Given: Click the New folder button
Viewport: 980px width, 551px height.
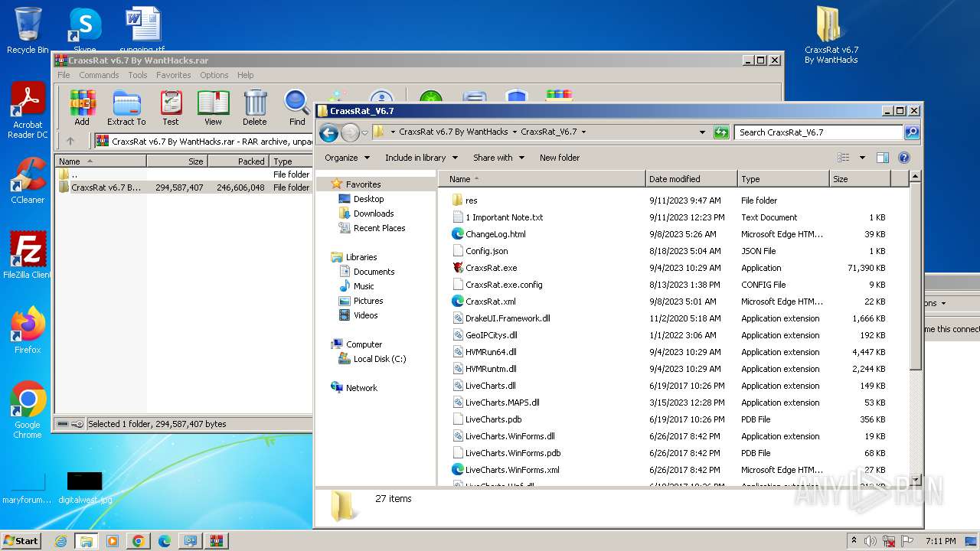Looking at the screenshot, I should pyautogui.click(x=560, y=158).
